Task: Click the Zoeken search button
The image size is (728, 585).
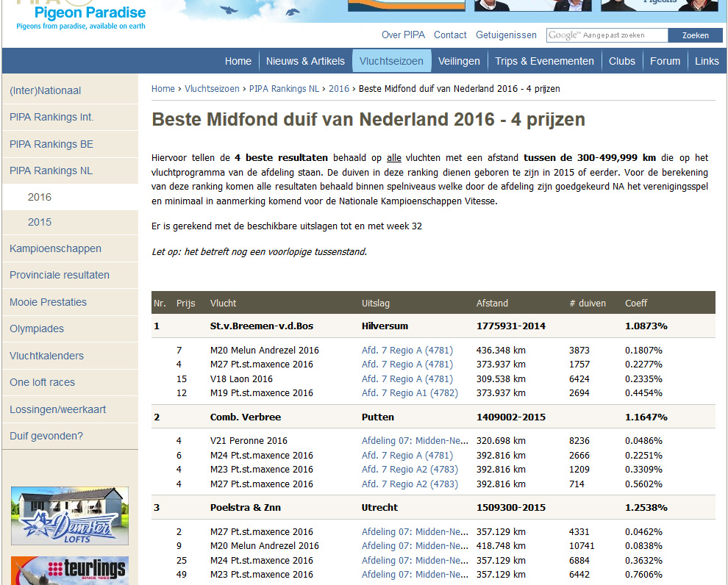Action: point(695,35)
